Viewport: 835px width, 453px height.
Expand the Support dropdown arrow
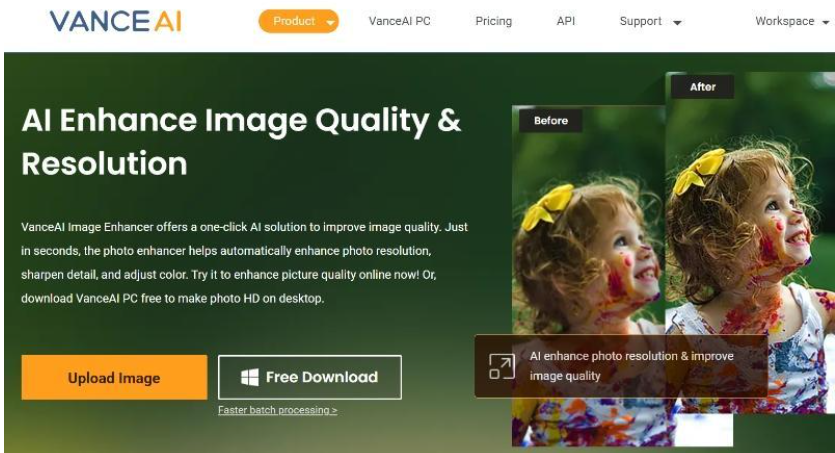pos(677,22)
